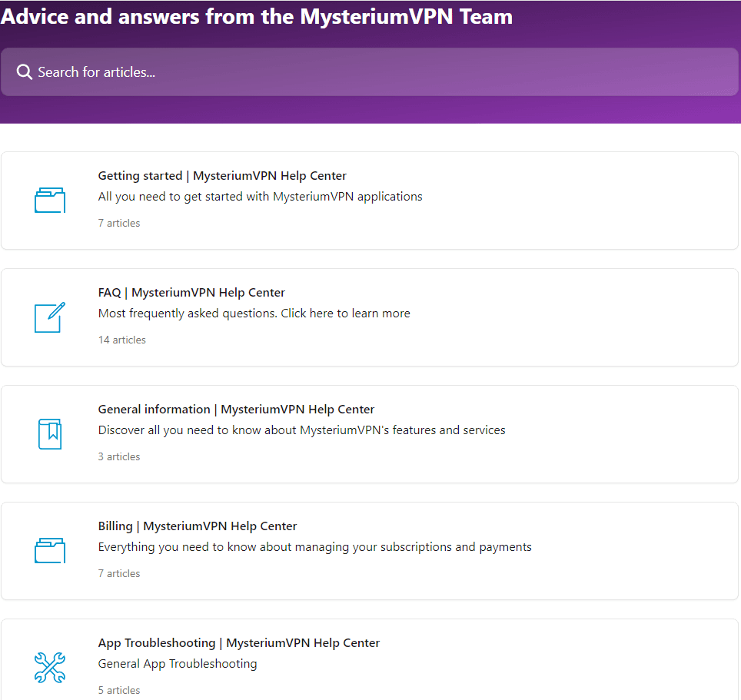Click the Billing folder icon
The image size is (741, 700).
[50, 550]
